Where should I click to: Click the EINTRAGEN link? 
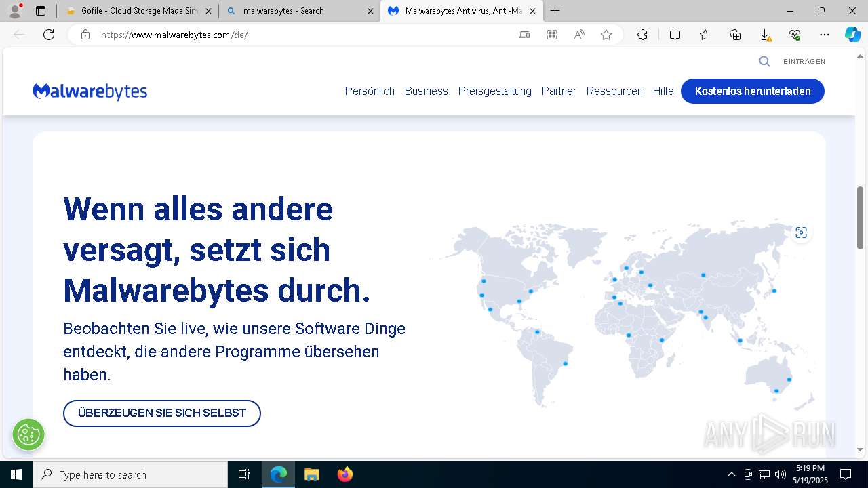804,62
